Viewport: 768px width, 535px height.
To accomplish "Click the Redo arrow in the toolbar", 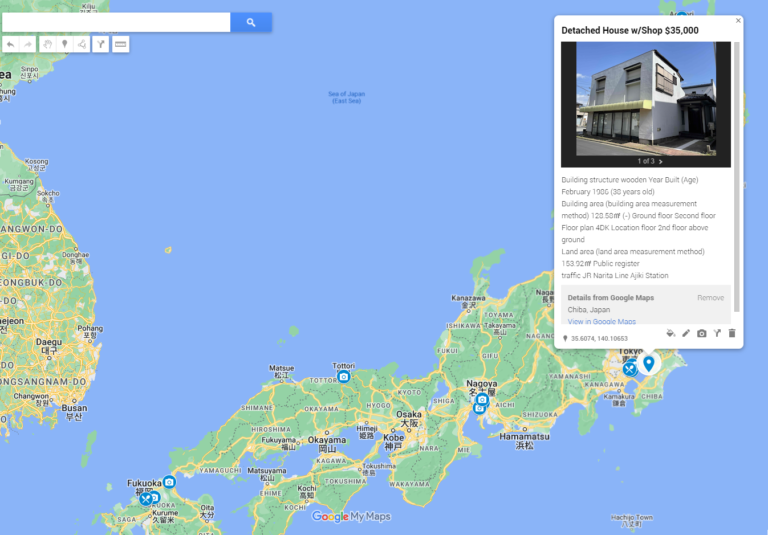I will [x=28, y=44].
